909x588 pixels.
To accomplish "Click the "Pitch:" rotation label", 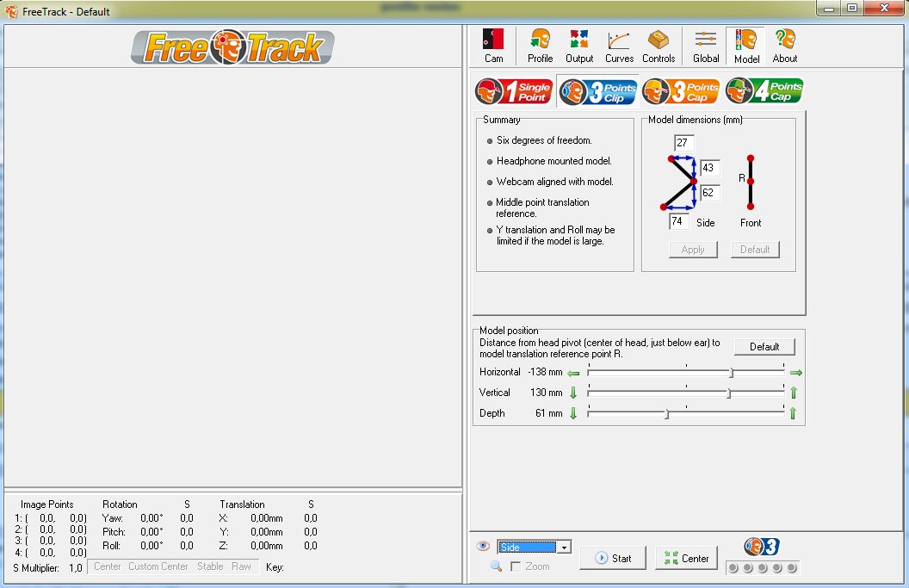I will [x=114, y=532].
